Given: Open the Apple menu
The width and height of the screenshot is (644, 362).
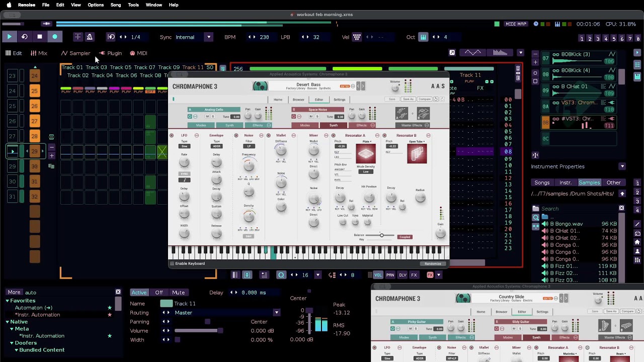Looking at the screenshot, I should point(9,5).
